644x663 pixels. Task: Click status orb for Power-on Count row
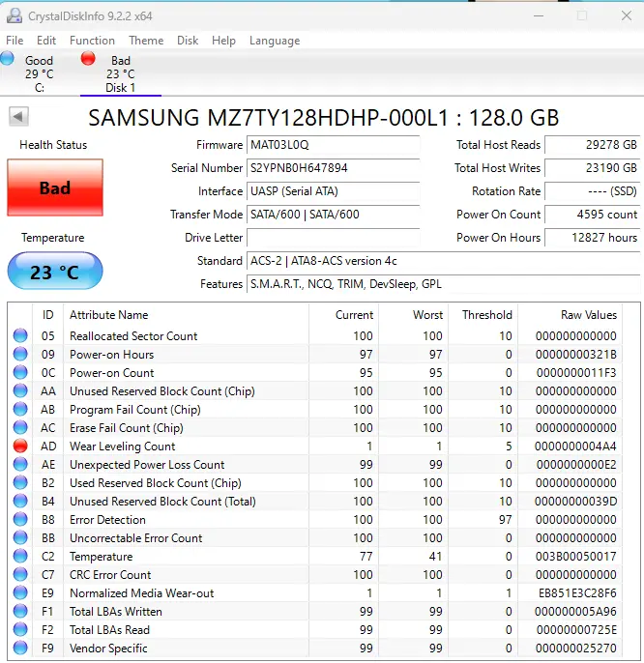tap(20, 372)
